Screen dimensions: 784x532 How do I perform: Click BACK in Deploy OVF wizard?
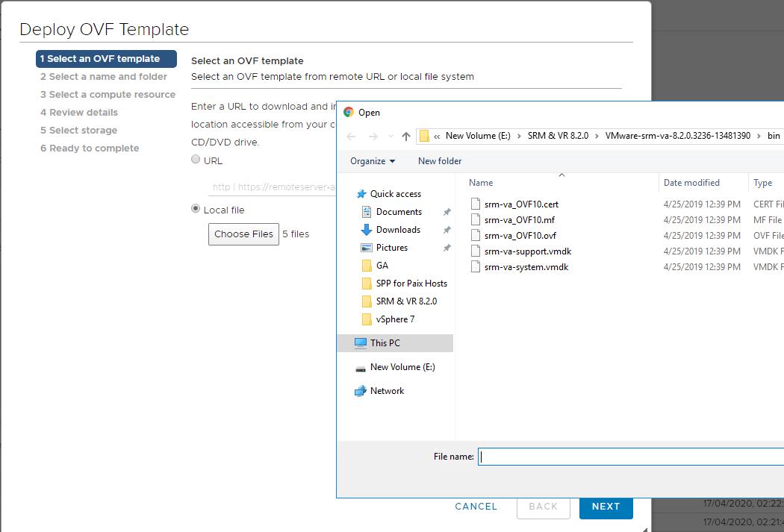(x=543, y=507)
